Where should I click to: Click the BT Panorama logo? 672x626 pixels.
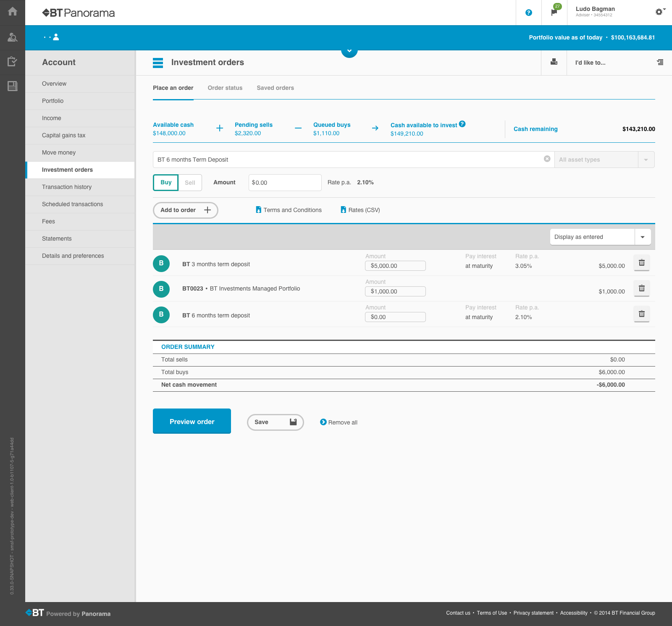tap(79, 13)
